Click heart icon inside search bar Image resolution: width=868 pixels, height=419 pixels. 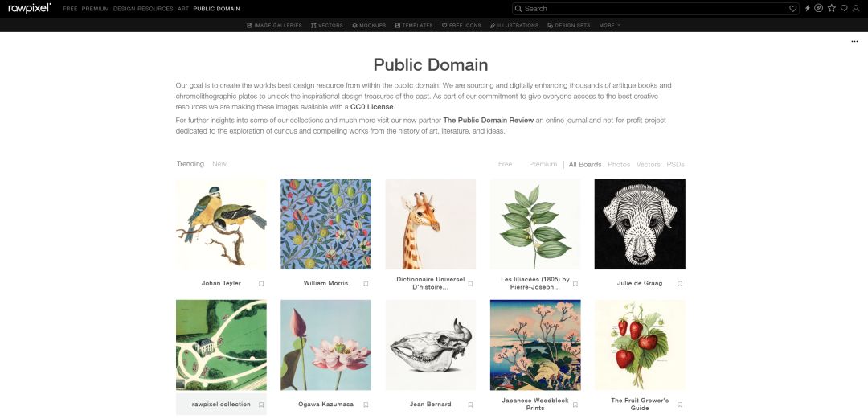click(x=793, y=8)
